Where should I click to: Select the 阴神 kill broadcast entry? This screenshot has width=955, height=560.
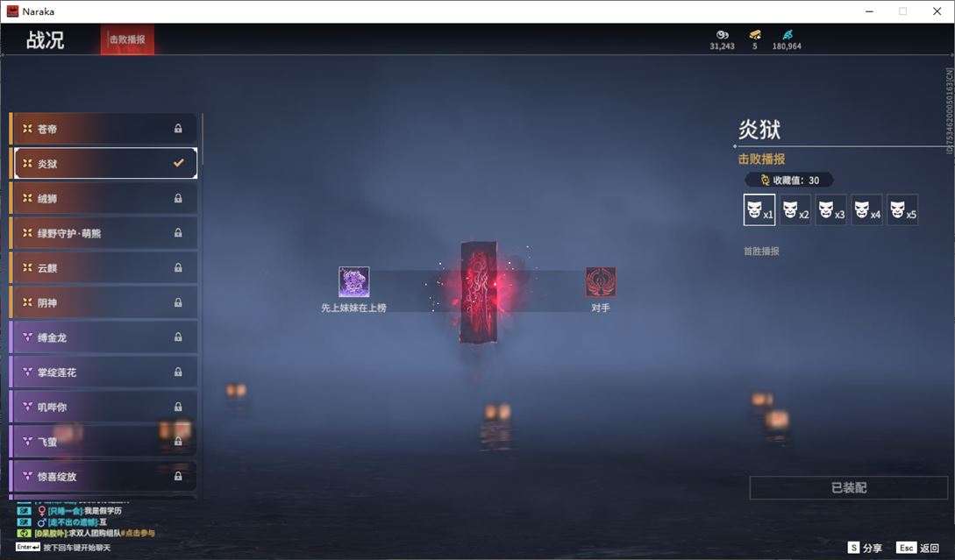pyautogui.click(x=103, y=302)
